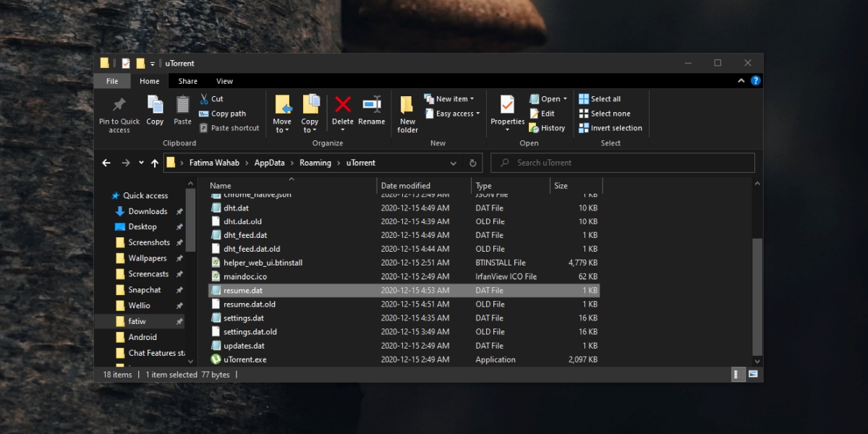
Task: Switch to Details view layout icon
Action: 739,374
